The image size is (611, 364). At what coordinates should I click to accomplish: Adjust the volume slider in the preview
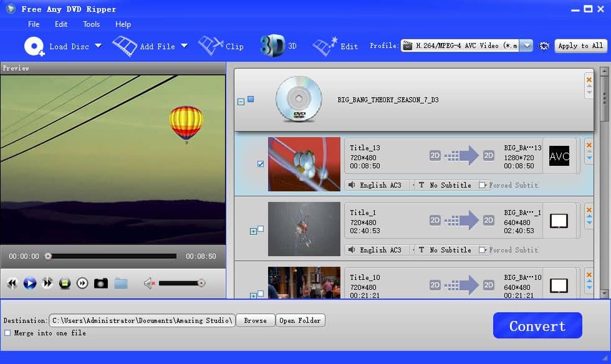click(184, 284)
